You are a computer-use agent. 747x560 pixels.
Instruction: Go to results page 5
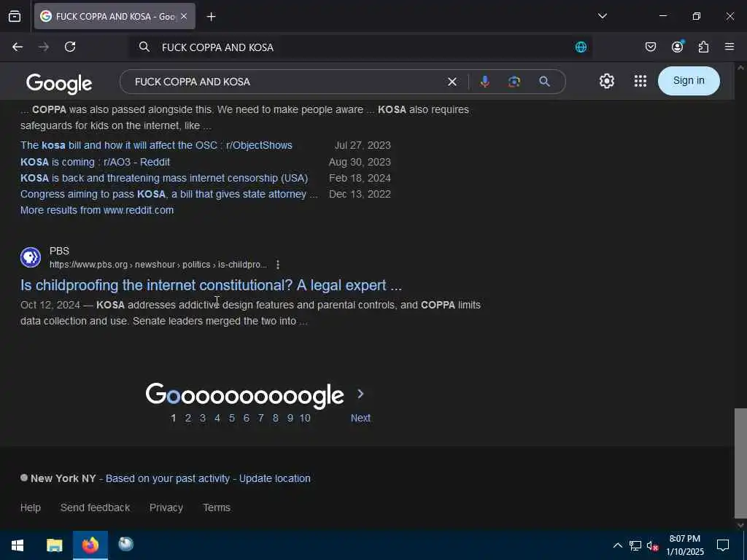tap(231, 418)
